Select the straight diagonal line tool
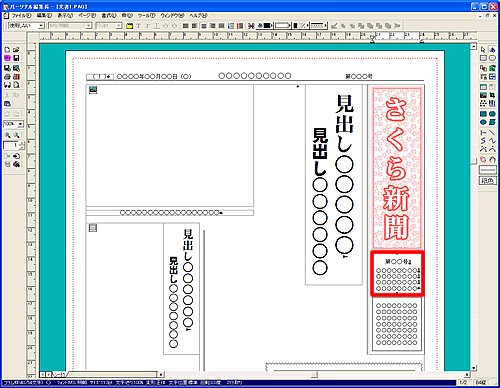Screen dimensions: 500x388 (x=492, y=132)
